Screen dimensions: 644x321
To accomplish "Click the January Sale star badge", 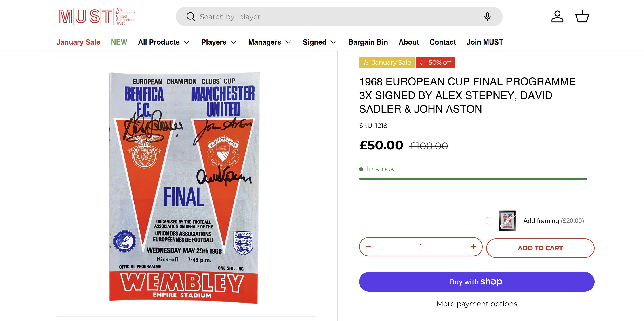I will tap(387, 63).
